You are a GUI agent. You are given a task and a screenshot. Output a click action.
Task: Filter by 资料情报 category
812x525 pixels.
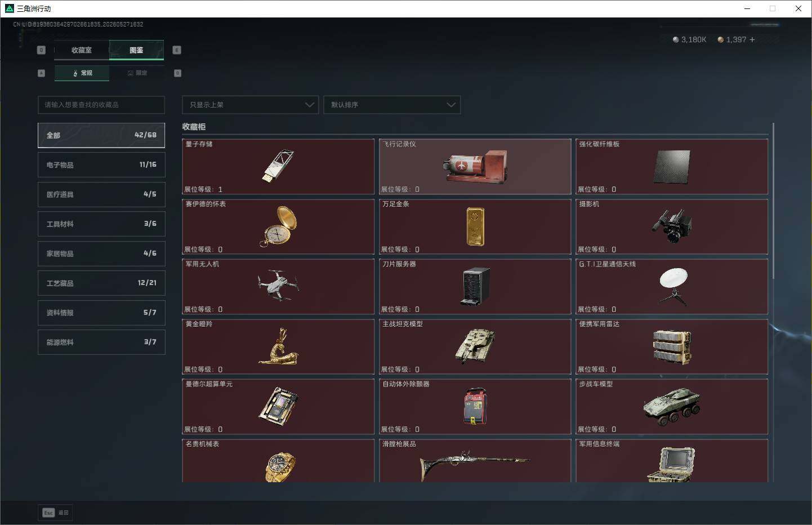101,313
